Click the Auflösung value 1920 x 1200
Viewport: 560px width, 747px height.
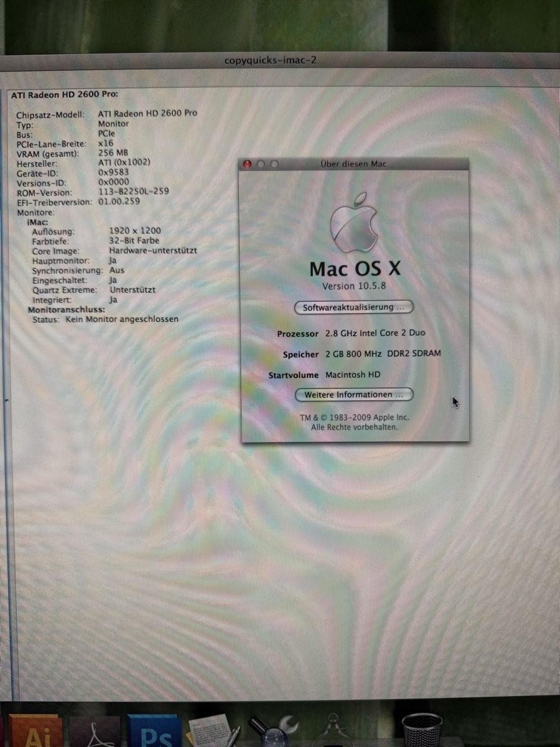(x=134, y=231)
